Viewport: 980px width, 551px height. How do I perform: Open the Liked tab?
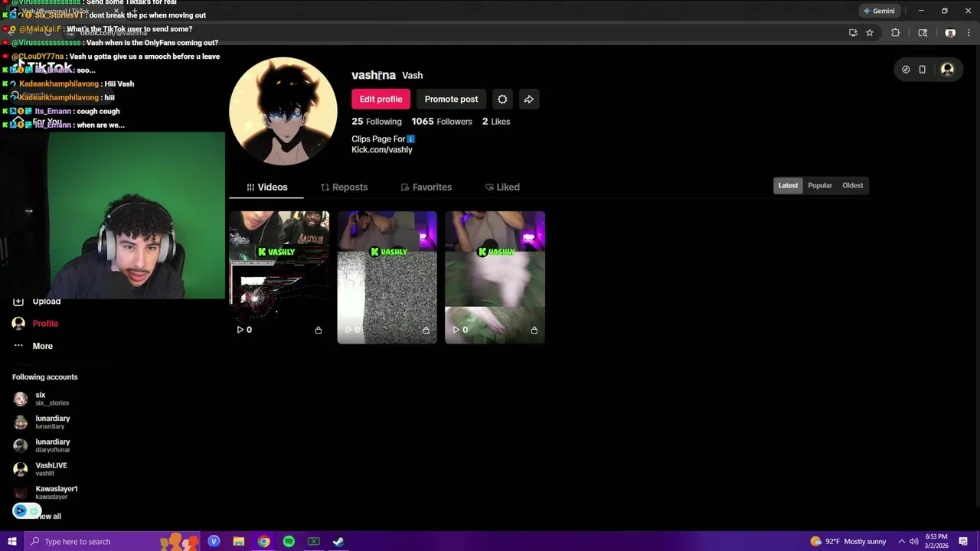(502, 187)
